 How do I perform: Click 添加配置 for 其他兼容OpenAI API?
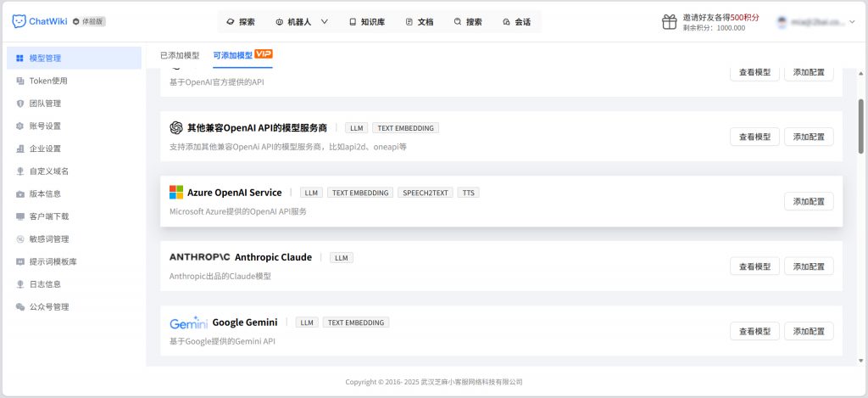coord(809,137)
